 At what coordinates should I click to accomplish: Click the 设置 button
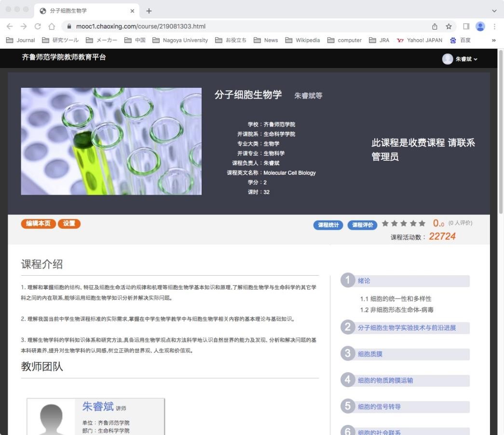[69, 224]
